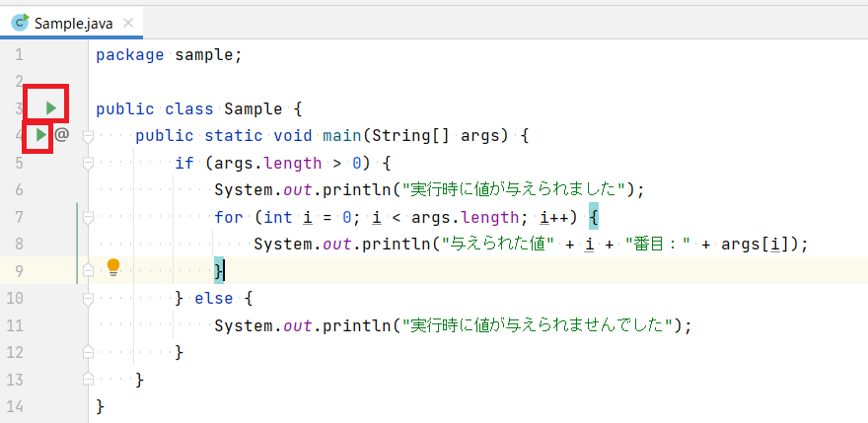
Task: Click line number 14 in the gutter
Action: [x=15, y=407]
